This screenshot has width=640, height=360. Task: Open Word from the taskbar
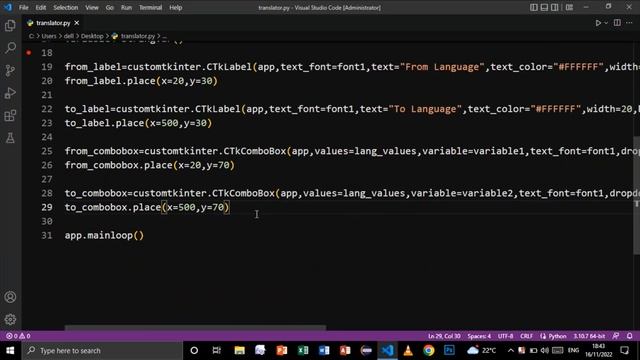(x=324, y=350)
